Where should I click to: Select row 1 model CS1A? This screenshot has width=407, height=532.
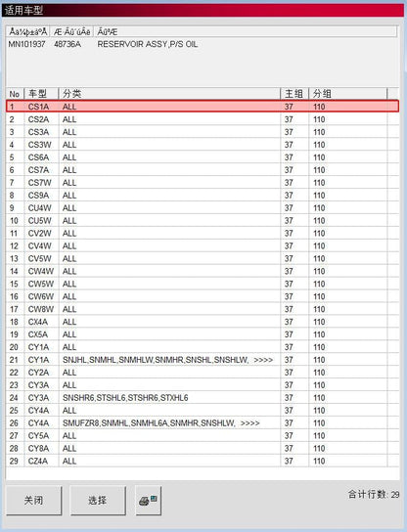203,107
